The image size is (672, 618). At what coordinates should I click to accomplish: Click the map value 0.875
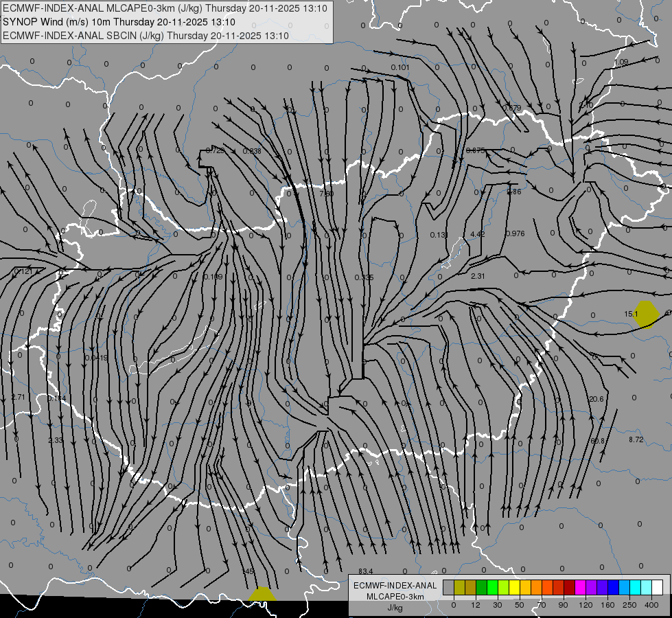475,150
